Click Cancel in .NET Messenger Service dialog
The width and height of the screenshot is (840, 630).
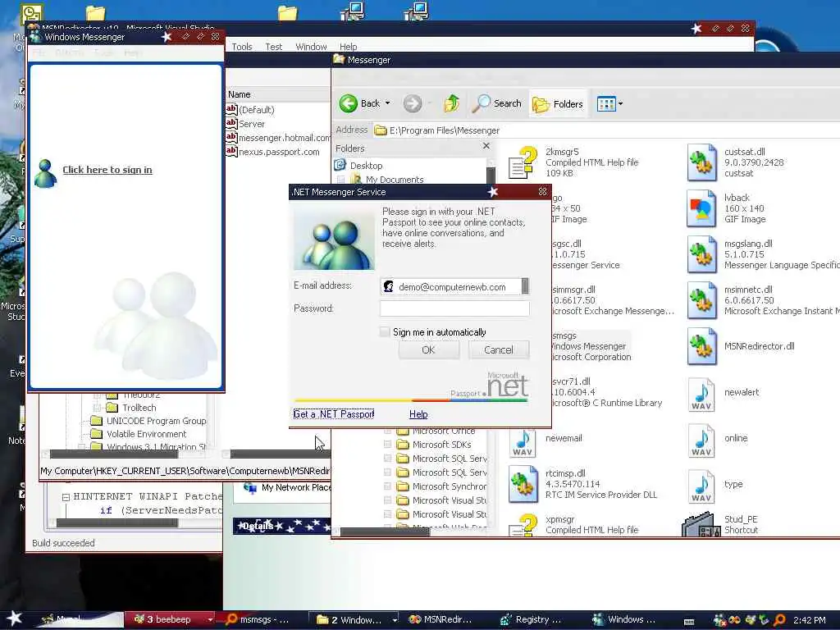pyautogui.click(x=498, y=349)
